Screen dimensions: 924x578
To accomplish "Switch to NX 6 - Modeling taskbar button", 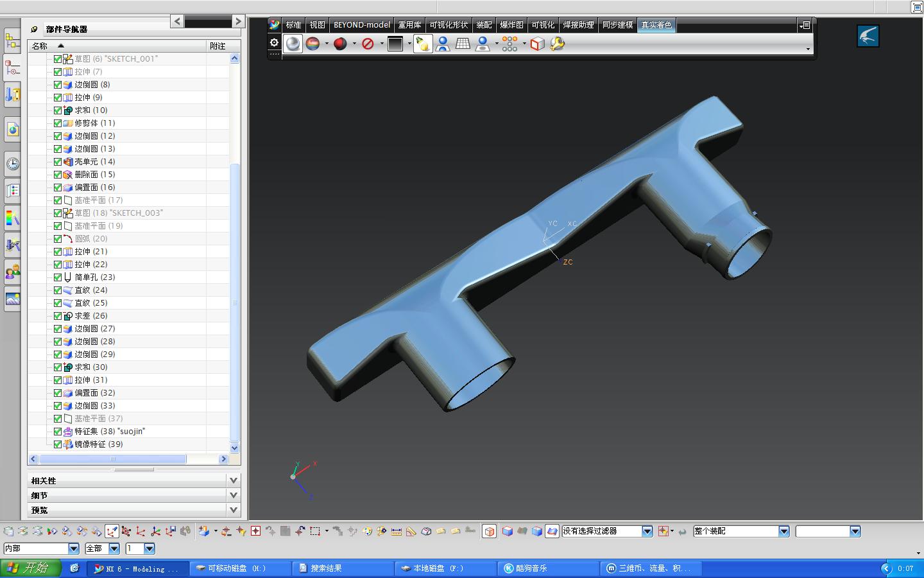I will pyautogui.click(x=137, y=568).
